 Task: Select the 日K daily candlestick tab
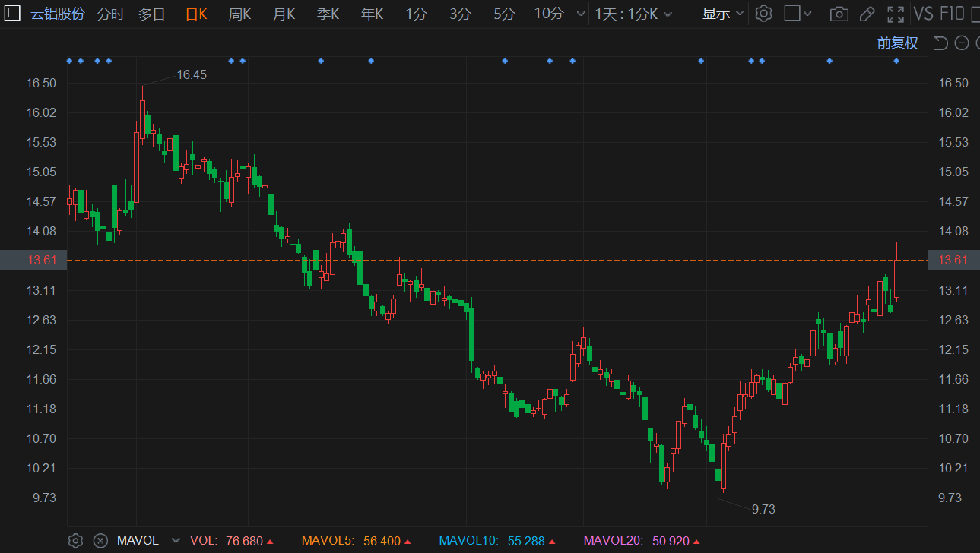[196, 14]
